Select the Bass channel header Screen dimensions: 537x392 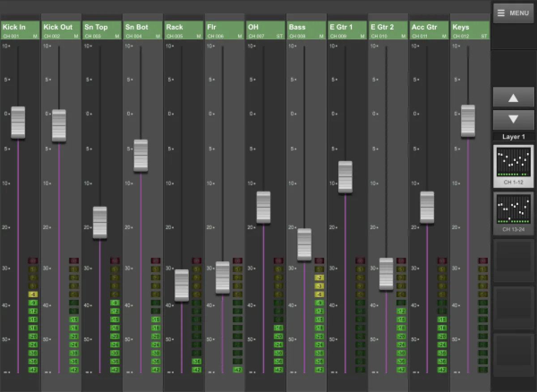(x=307, y=30)
